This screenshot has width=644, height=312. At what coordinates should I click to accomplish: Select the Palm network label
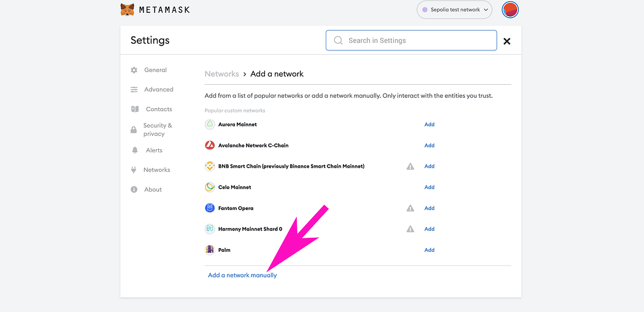pyautogui.click(x=224, y=250)
